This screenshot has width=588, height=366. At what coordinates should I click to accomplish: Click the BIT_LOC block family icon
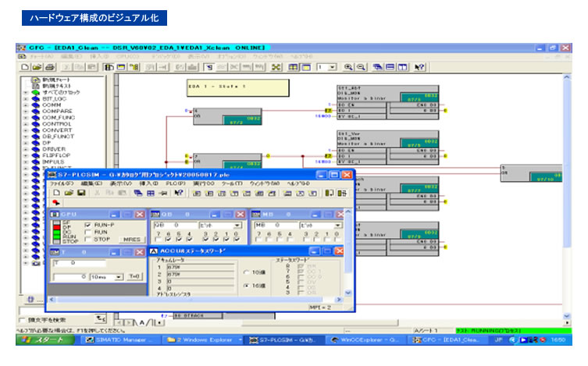(36, 99)
